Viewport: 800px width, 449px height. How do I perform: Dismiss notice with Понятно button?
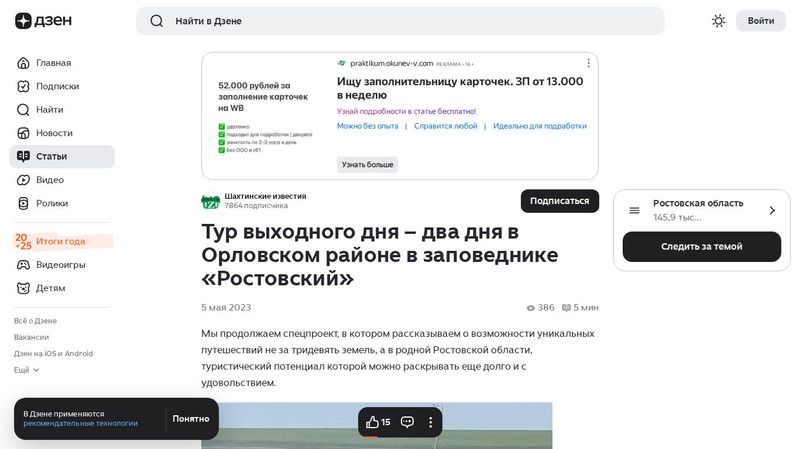tap(190, 419)
